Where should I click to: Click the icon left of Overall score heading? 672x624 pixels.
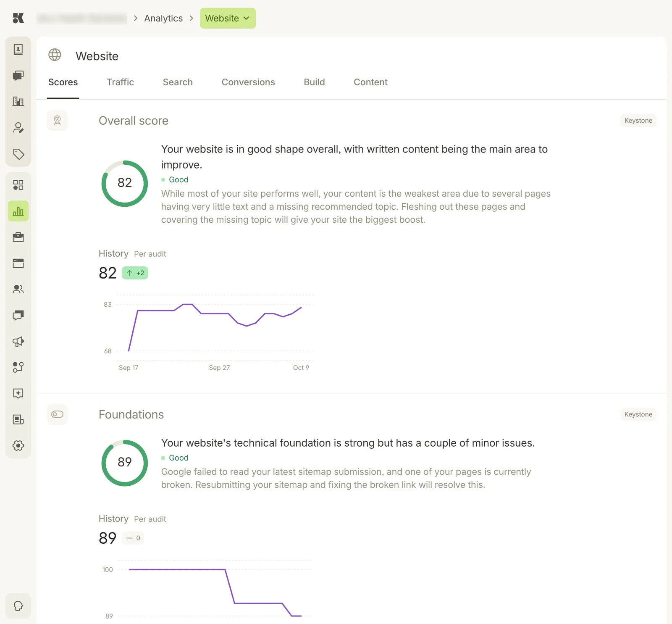click(58, 121)
